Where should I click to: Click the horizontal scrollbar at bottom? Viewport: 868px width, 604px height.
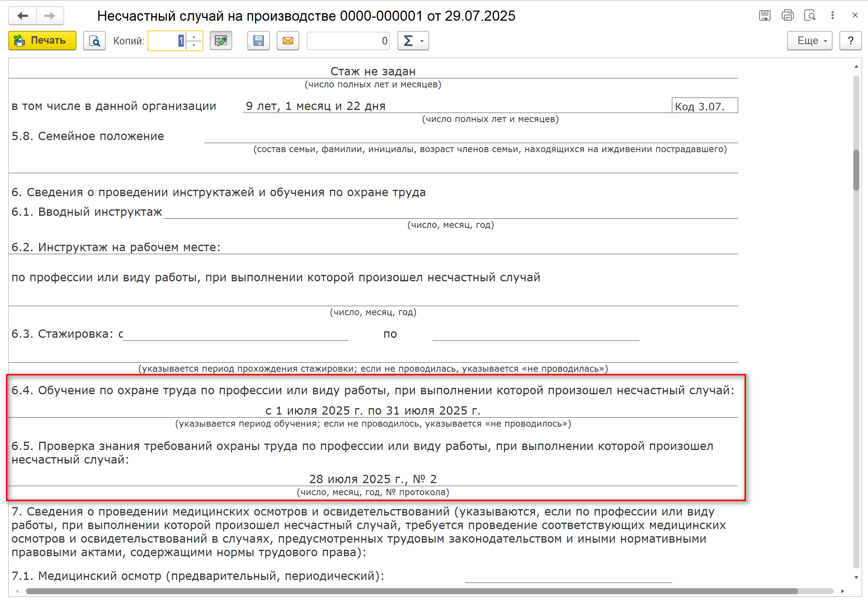[411, 591]
